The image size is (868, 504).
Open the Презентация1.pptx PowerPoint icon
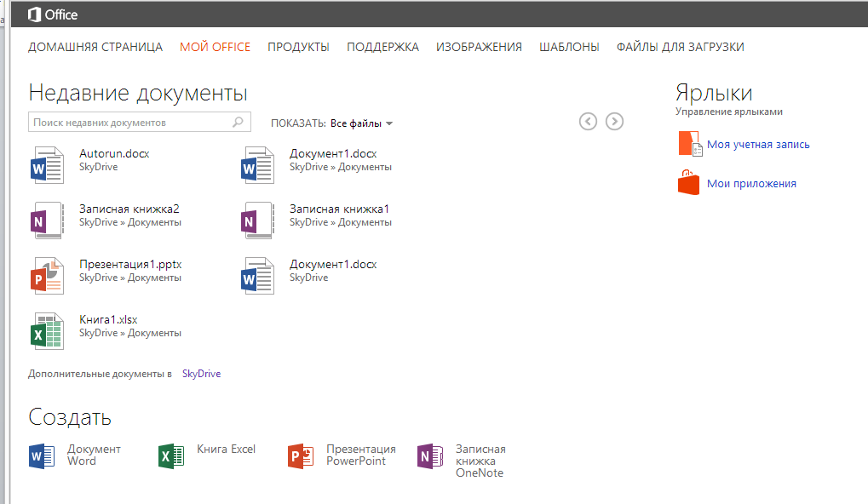(47, 274)
